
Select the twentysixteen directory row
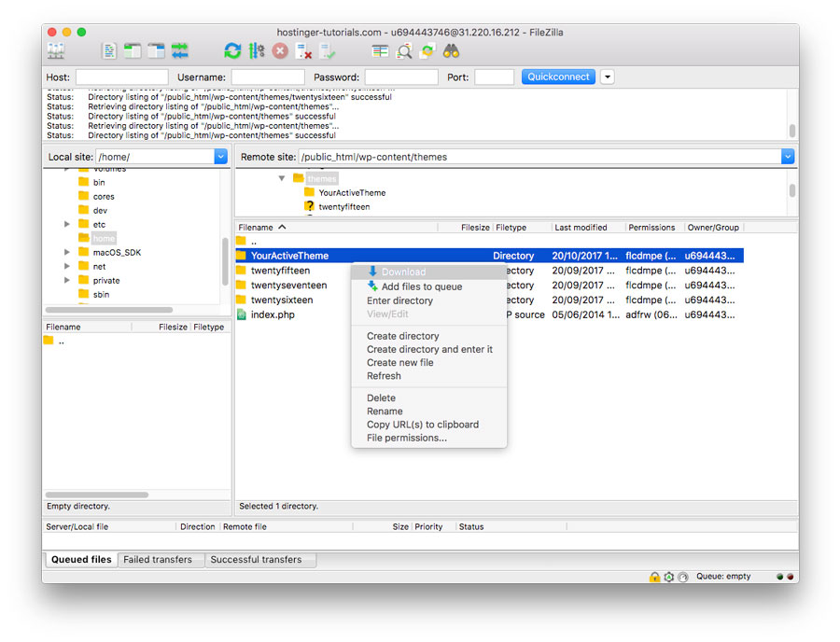pyautogui.click(x=489, y=300)
